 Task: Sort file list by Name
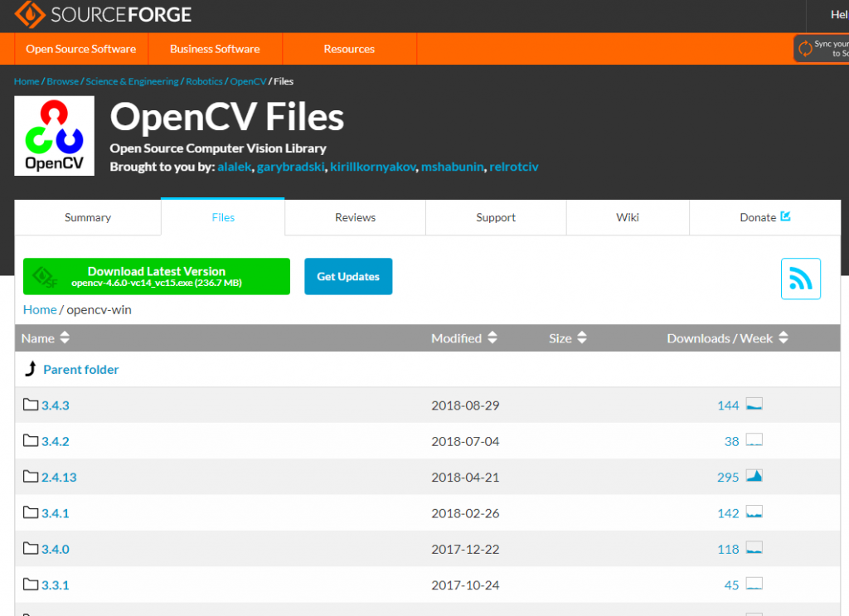pos(46,338)
